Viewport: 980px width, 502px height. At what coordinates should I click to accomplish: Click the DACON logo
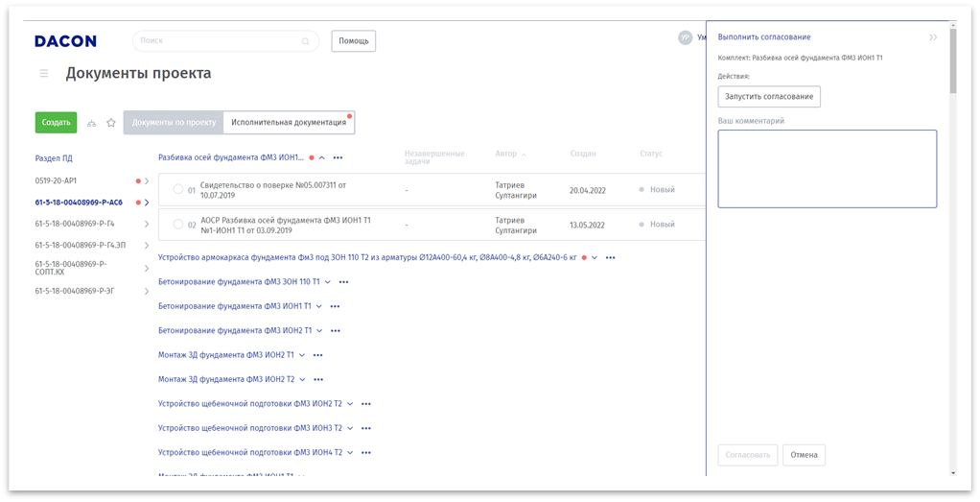click(x=65, y=41)
